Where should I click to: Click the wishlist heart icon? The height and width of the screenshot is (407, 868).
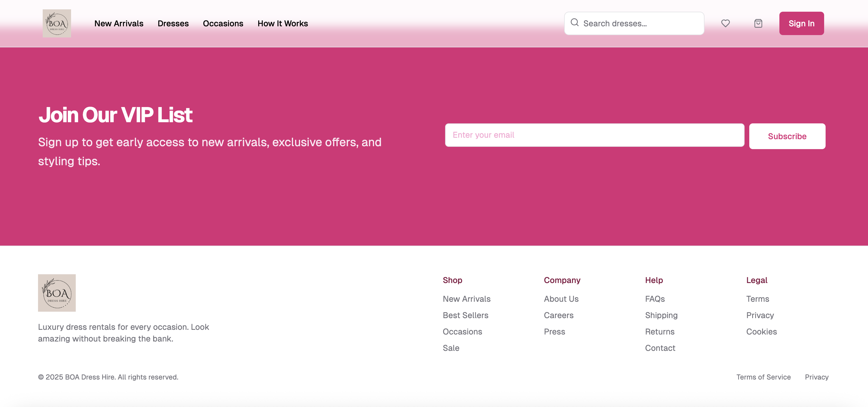(725, 23)
